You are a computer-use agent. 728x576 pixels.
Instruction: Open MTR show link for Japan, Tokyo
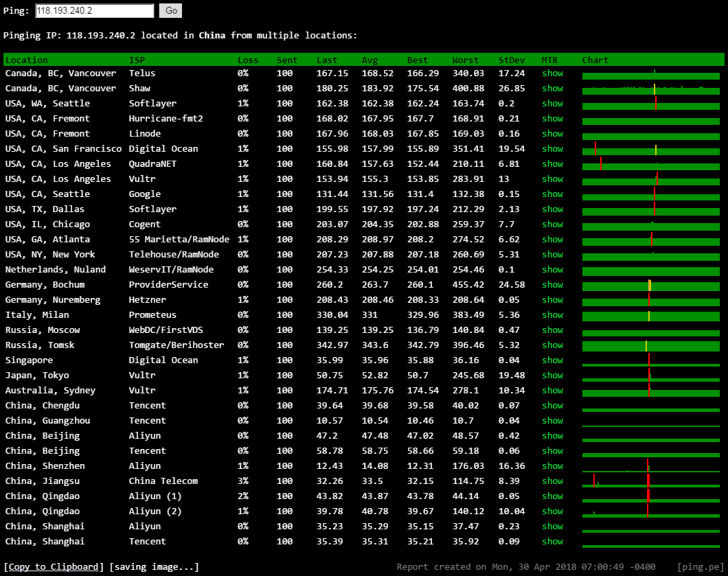coord(552,376)
